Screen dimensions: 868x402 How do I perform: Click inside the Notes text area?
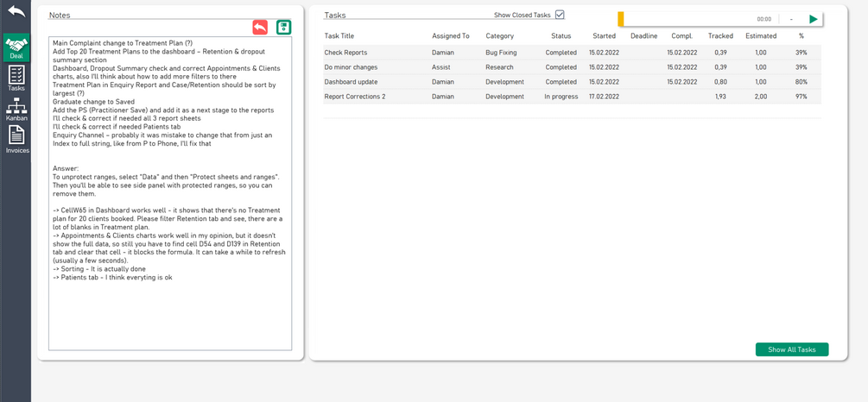pyautogui.click(x=170, y=193)
